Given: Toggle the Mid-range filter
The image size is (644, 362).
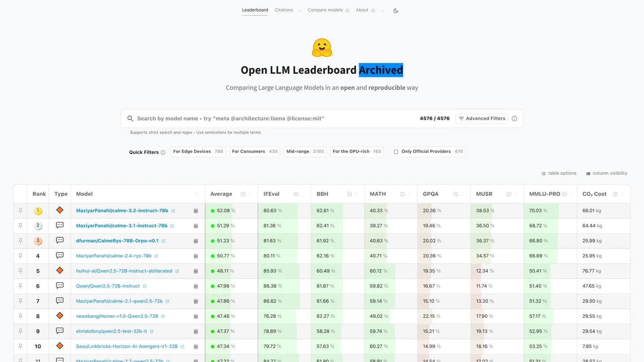Looking at the screenshot, I should [305, 152].
